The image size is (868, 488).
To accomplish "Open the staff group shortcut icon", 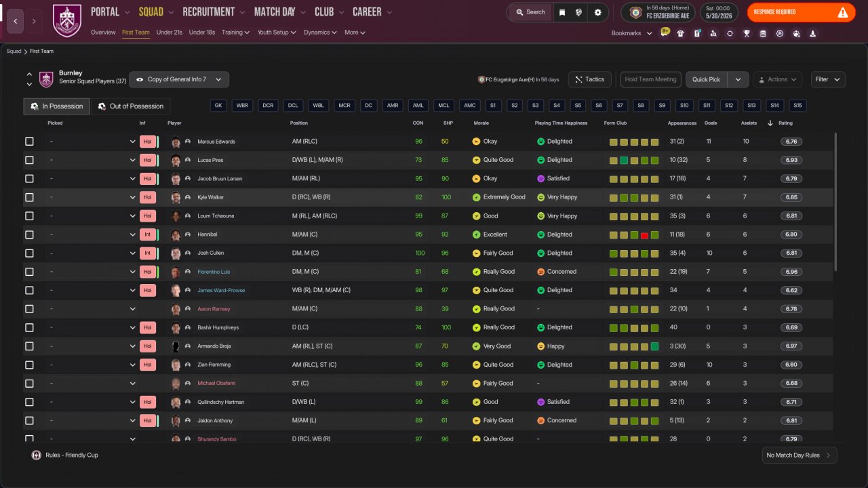I will (x=796, y=33).
